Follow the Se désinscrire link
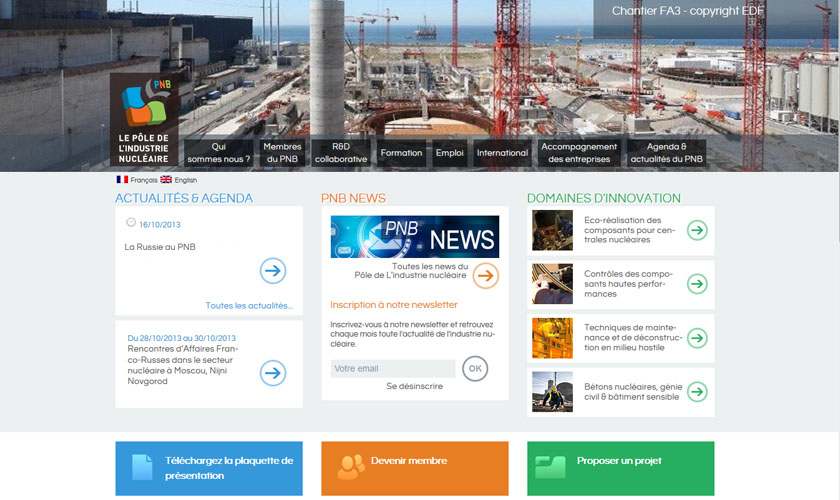840x500 pixels. 414,386
